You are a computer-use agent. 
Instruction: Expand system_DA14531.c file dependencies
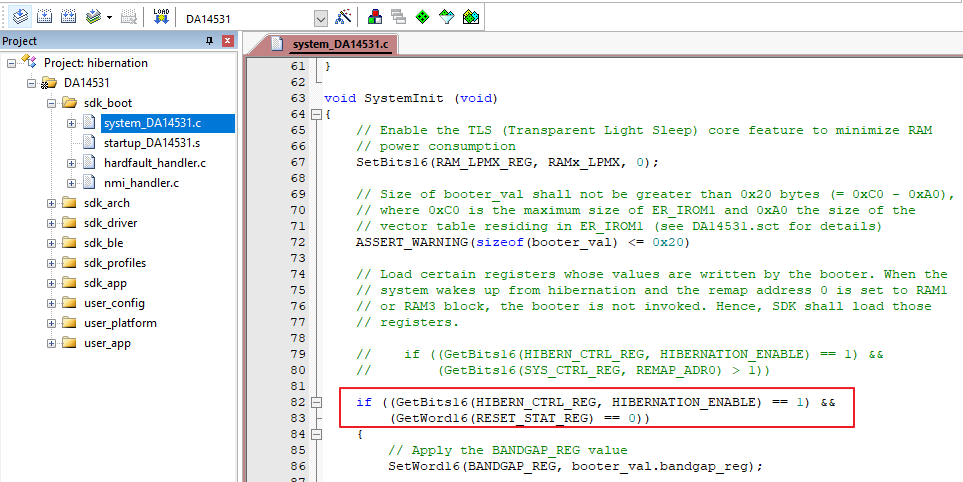click(71, 123)
